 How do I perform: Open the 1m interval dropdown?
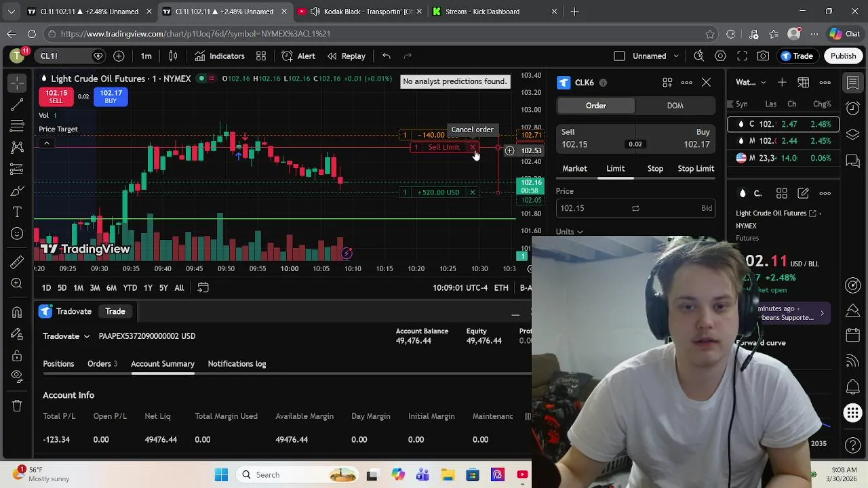pyautogui.click(x=146, y=56)
